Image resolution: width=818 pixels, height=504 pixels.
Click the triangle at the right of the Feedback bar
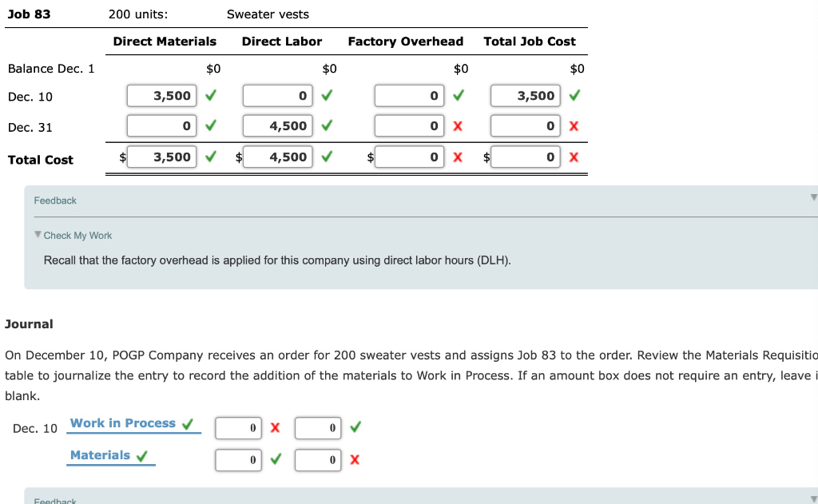tap(813, 196)
